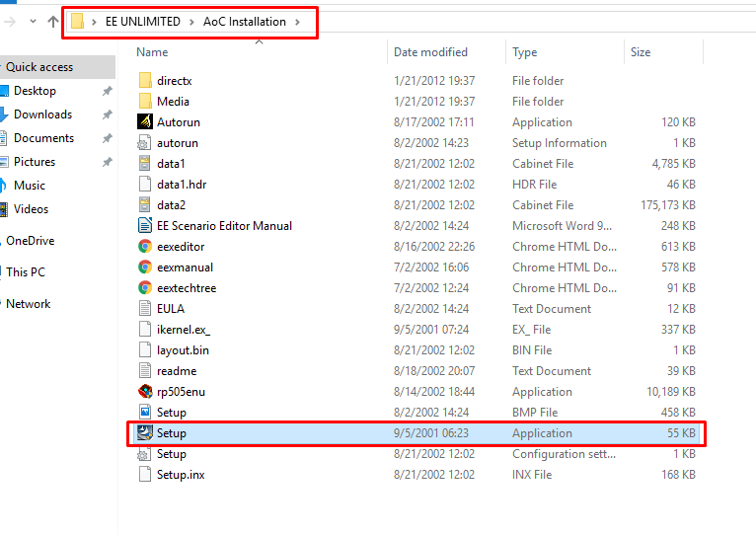Click the data2 cabinet file icon
Viewport: 756px width, 535px height.
[x=145, y=205]
